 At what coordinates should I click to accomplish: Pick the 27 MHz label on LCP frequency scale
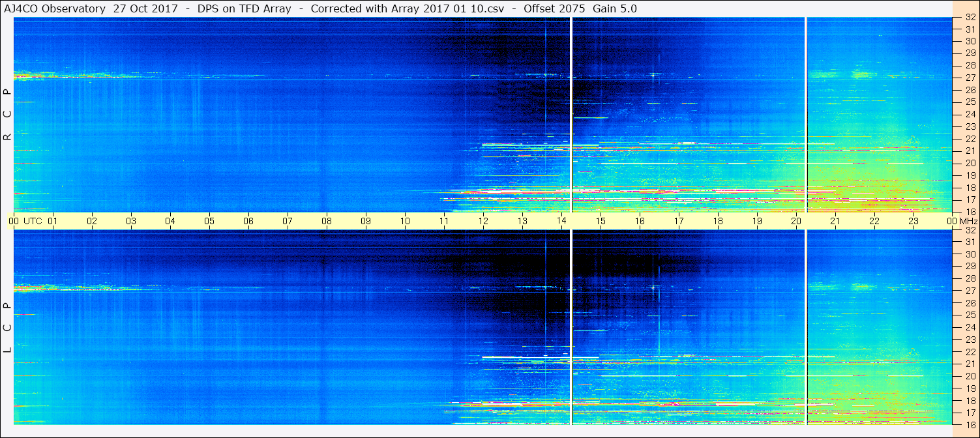[x=970, y=291]
